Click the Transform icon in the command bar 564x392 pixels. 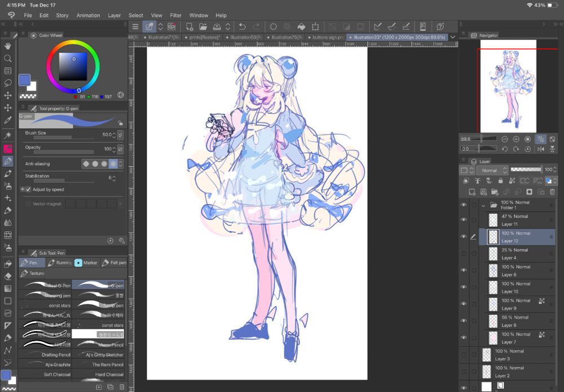pyautogui.click(x=315, y=27)
